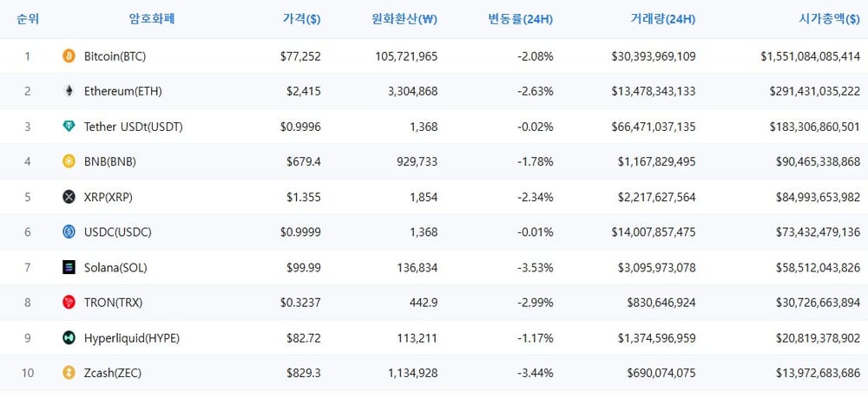Select TRON volume $830,646,924
This screenshot has width=868, height=398.
click(661, 303)
